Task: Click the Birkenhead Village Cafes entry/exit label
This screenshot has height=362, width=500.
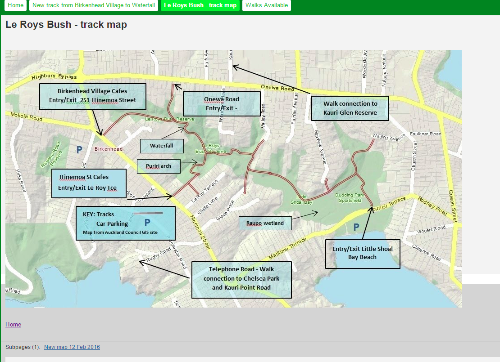Action: (x=92, y=96)
